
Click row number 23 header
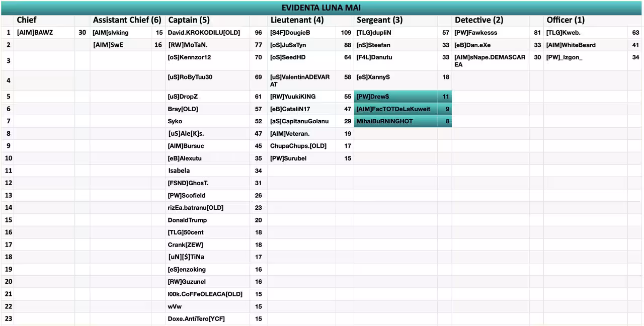pos(8,318)
